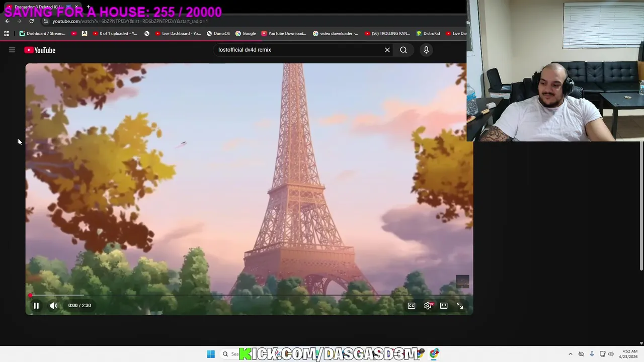Close the Dasgasdom3 browser tab
Image resolution: width=644 pixels, height=362 pixels.
coord(76,7)
